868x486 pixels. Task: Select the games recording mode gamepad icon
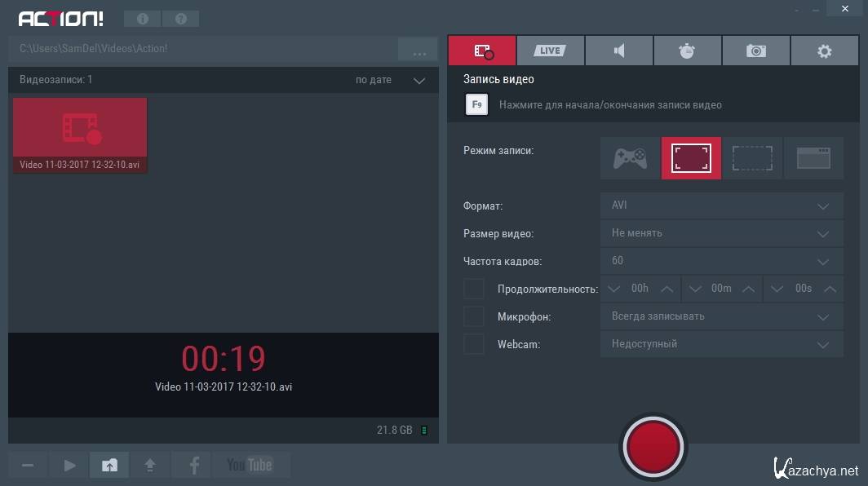click(630, 158)
